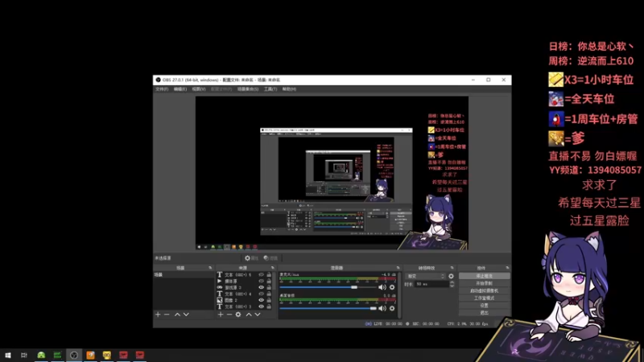The image size is (644, 362).
Task: Pop out the 控件 dock panel
Action: [507, 268]
